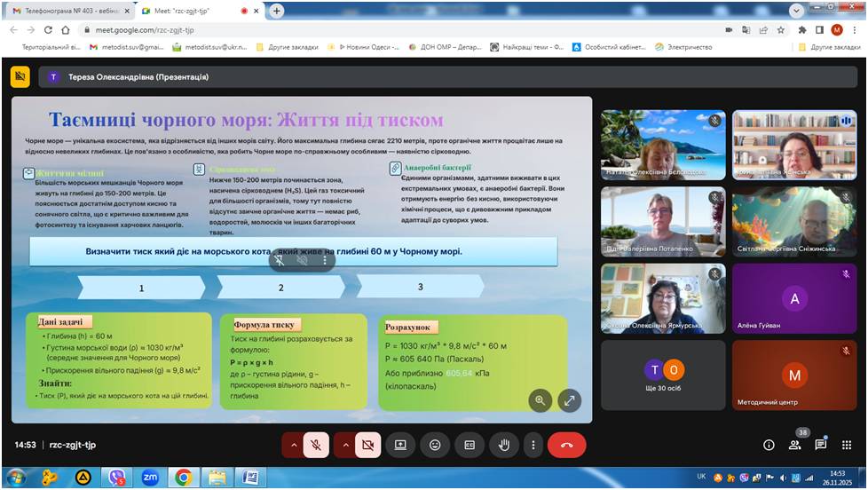Image resolution: width=868 pixels, height=490 pixels.
Task: Open the activities grid icon
Action: point(846,445)
